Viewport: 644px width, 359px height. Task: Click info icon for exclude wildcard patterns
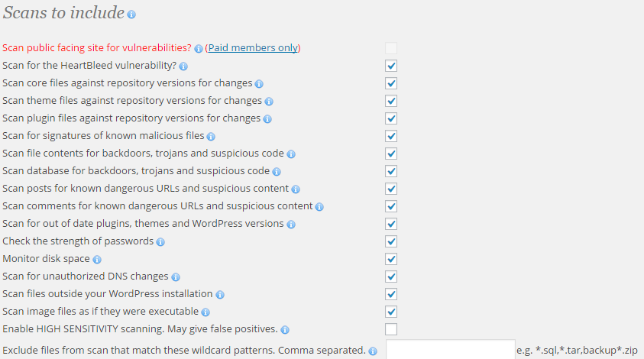373,351
